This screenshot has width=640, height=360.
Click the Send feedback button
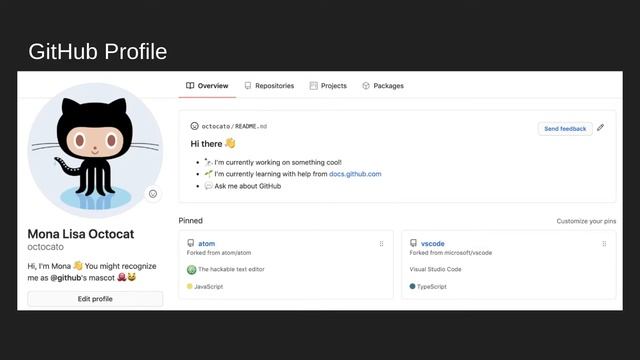565,129
